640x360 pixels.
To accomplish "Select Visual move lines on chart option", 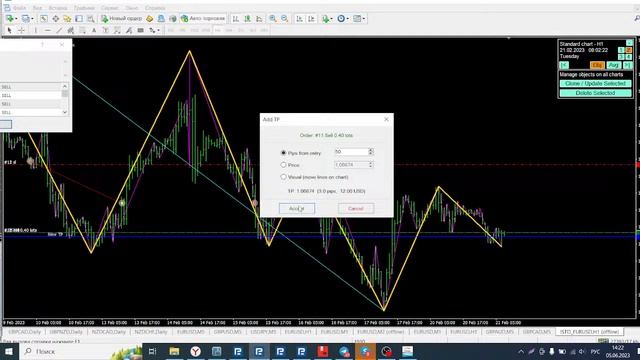I will pyautogui.click(x=283, y=177).
